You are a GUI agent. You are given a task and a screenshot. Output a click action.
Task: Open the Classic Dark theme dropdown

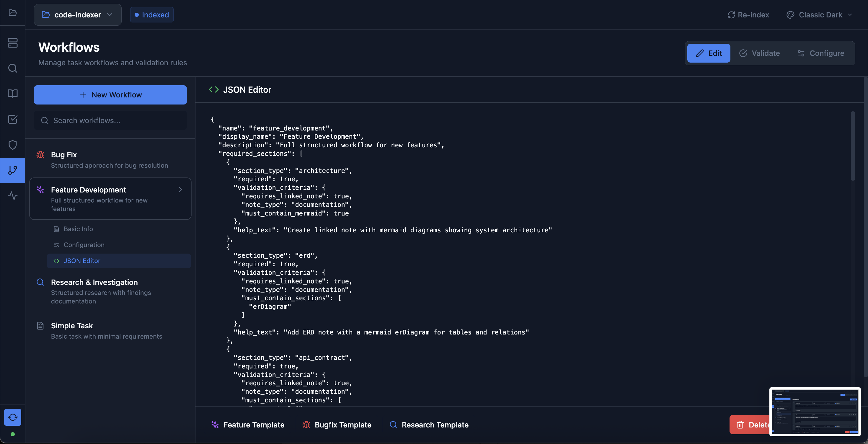(x=819, y=15)
